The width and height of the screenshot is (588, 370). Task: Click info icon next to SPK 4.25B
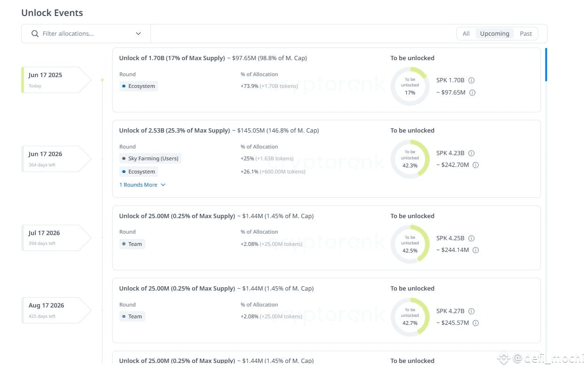tap(471, 238)
